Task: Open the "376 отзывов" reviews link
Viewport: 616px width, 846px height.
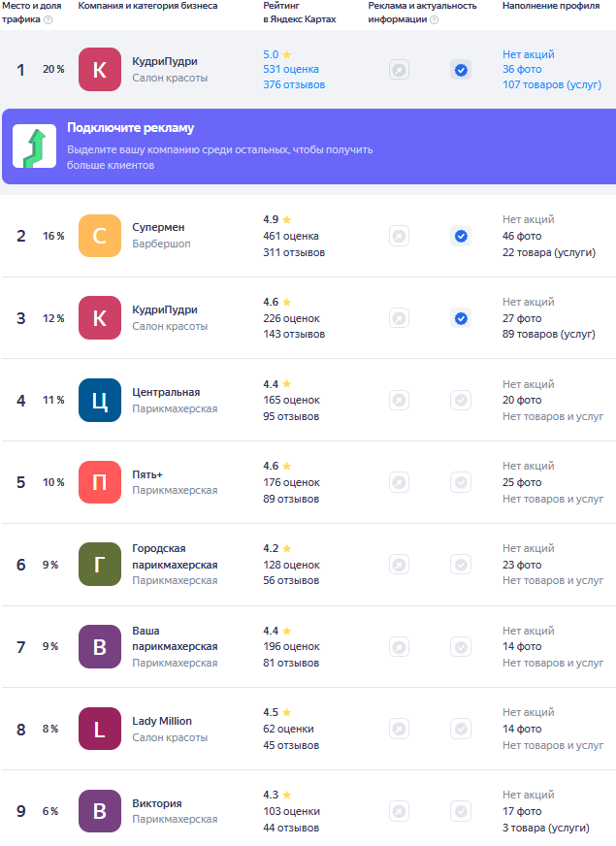Action: point(294,85)
